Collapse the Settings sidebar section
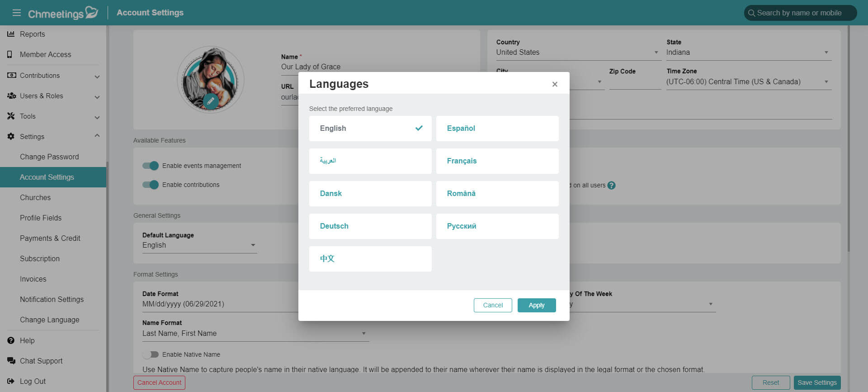This screenshot has width=868, height=392. [x=97, y=136]
